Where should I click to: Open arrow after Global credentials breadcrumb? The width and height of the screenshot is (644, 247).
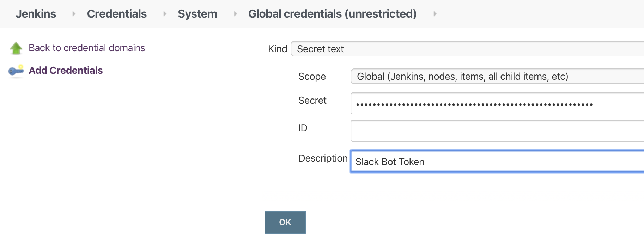click(435, 14)
